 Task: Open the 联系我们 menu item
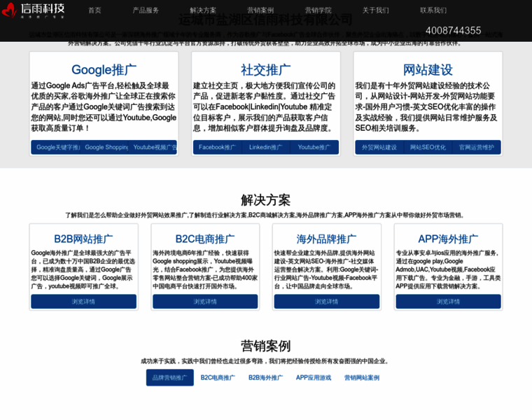(x=433, y=10)
